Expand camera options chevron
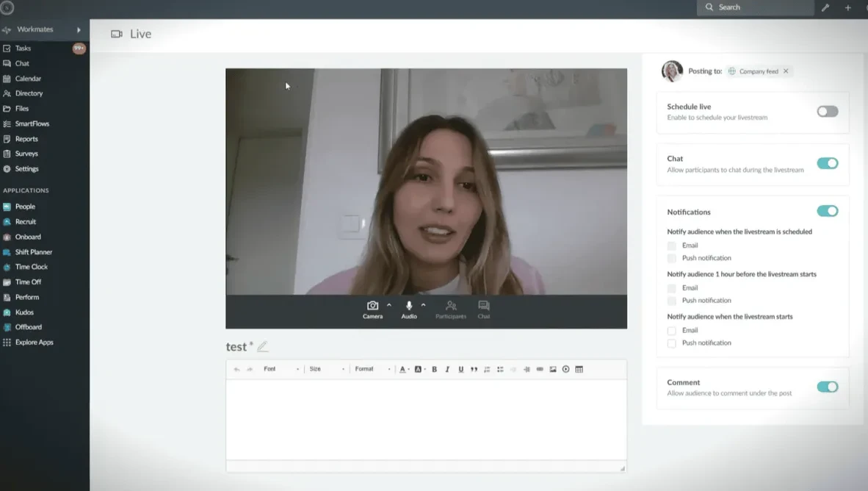Screen dimensions: 868x491 (x=389, y=305)
